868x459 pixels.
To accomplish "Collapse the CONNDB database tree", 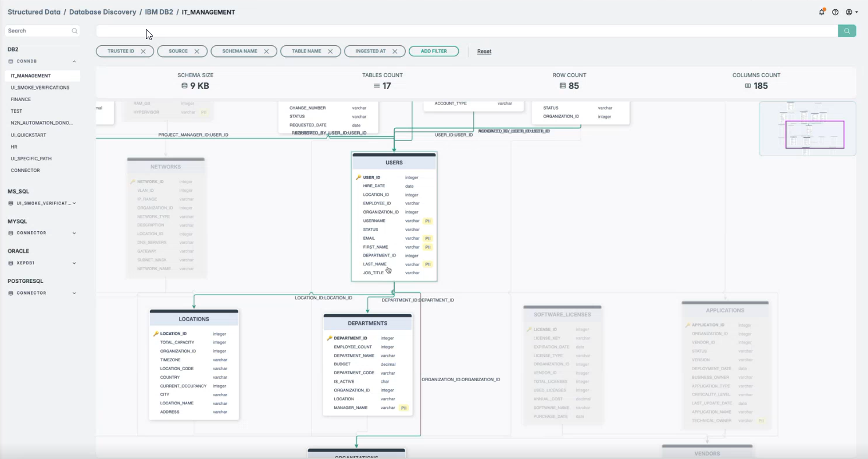I will [x=74, y=61].
